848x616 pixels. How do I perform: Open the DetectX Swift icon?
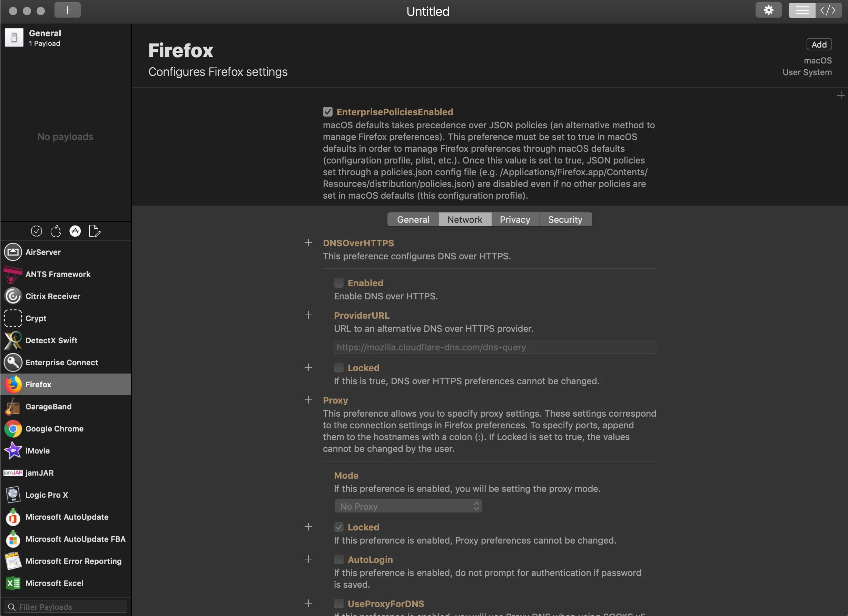tap(13, 340)
